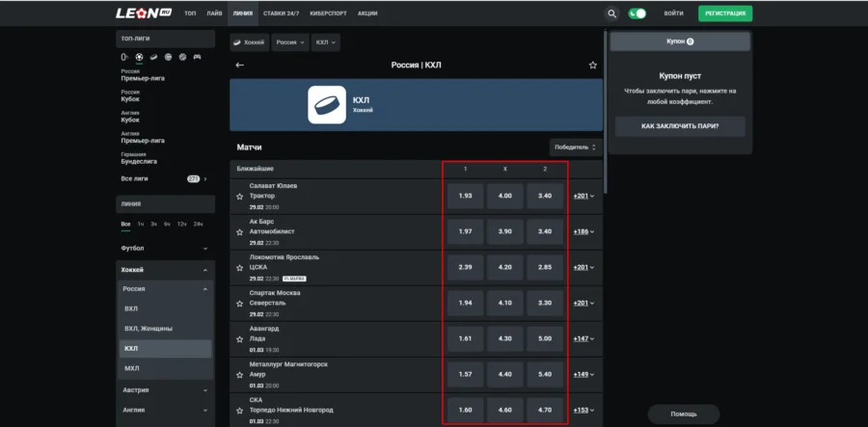Open the Победитель market dropdown
The width and height of the screenshot is (868, 427).
(575, 147)
